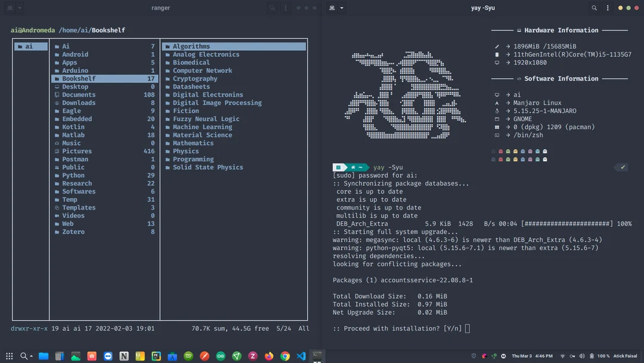
Task: Launch Zotero from the taskbar
Action: tap(253, 356)
